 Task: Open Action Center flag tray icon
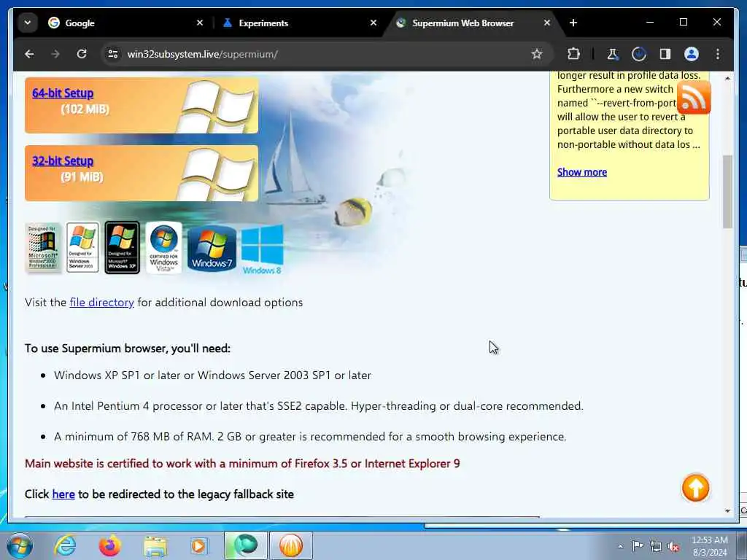click(x=637, y=546)
